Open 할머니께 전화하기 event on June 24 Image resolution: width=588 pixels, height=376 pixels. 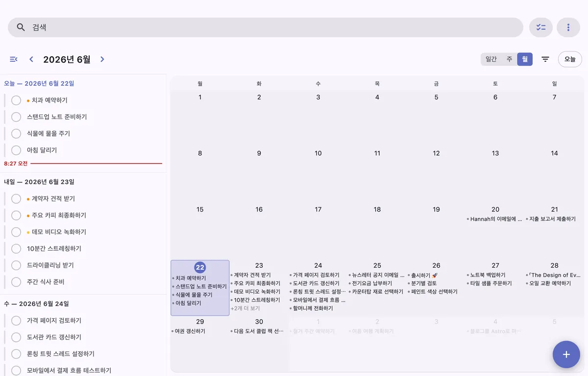click(x=312, y=308)
